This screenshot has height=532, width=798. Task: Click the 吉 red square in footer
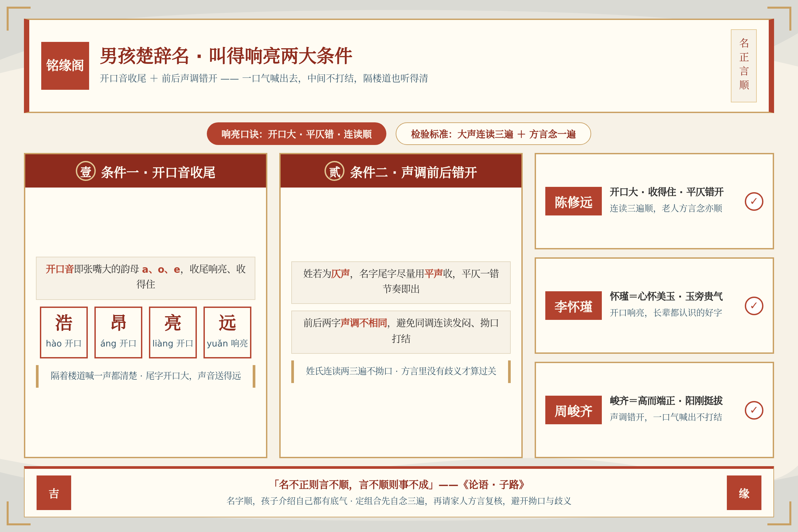(54, 493)
